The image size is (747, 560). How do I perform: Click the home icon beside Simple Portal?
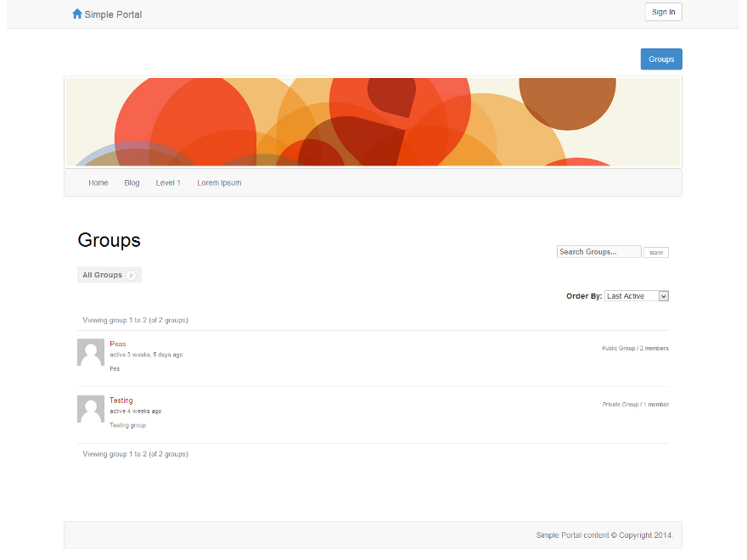pos(77,14)
